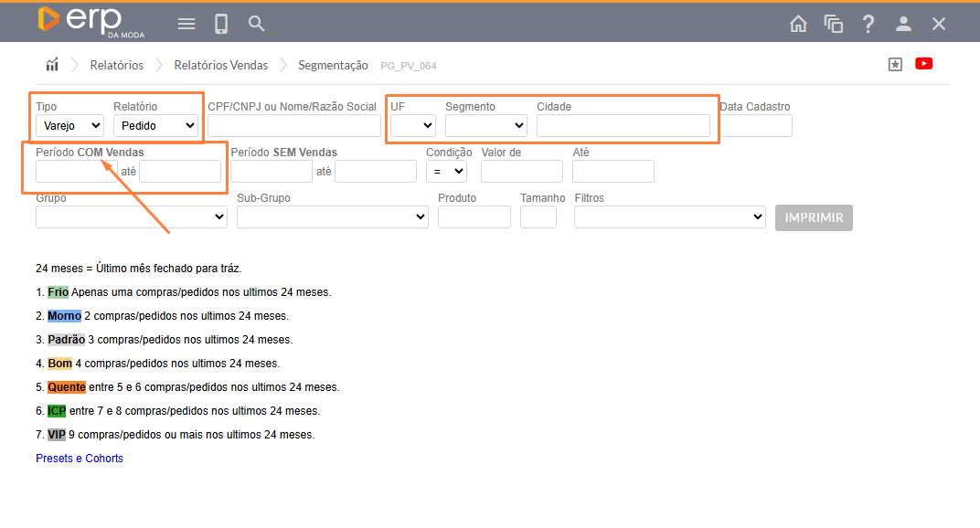
Task: Select Relatórios breadcrumb item
Action: click(x=116, y=65)
